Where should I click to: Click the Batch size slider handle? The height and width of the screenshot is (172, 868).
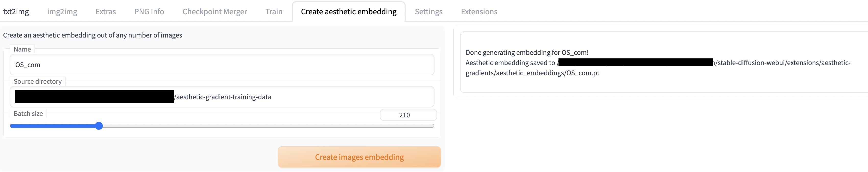coord(99,126)
